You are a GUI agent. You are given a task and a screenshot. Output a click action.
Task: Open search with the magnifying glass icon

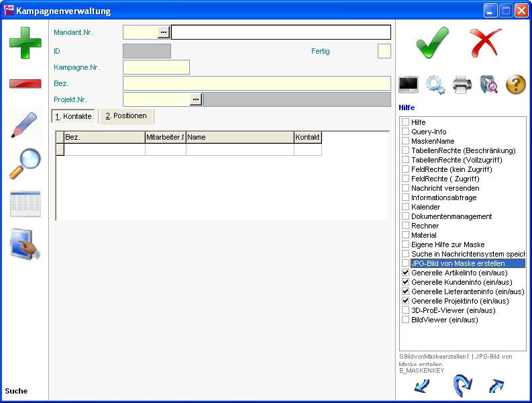coord(25,164)
